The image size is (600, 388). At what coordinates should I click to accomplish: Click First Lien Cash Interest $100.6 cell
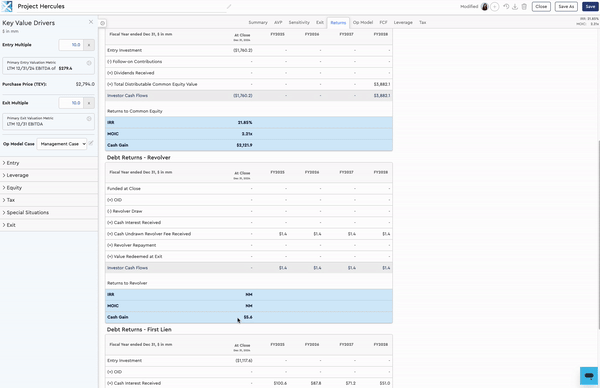pos(280,383)
